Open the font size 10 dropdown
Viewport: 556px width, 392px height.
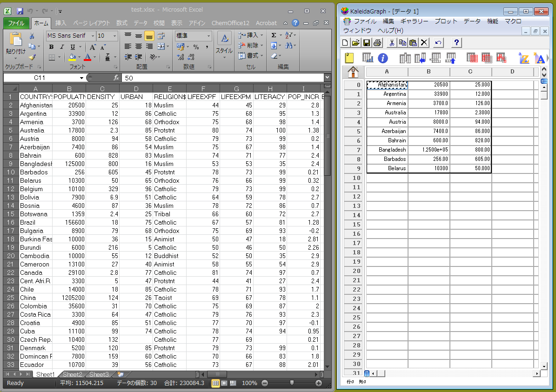pyautogui.click(x=114, y=36)
